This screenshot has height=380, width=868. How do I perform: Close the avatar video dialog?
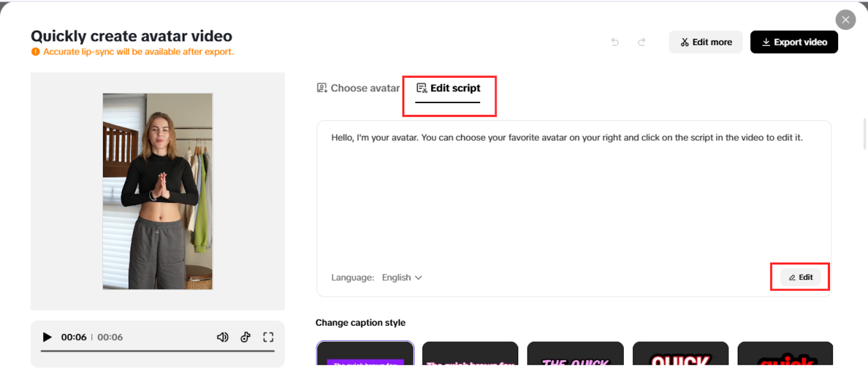[x=845, y=20]
